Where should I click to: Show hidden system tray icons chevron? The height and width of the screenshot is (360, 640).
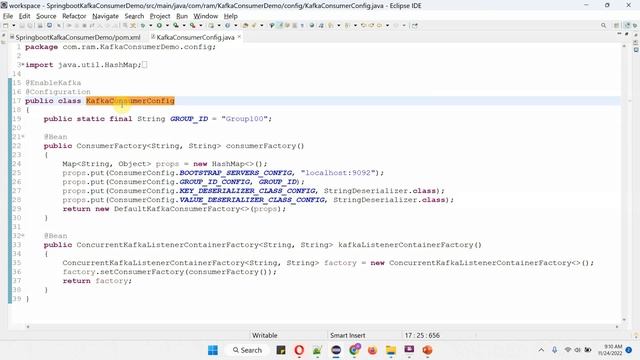[541, 350]
